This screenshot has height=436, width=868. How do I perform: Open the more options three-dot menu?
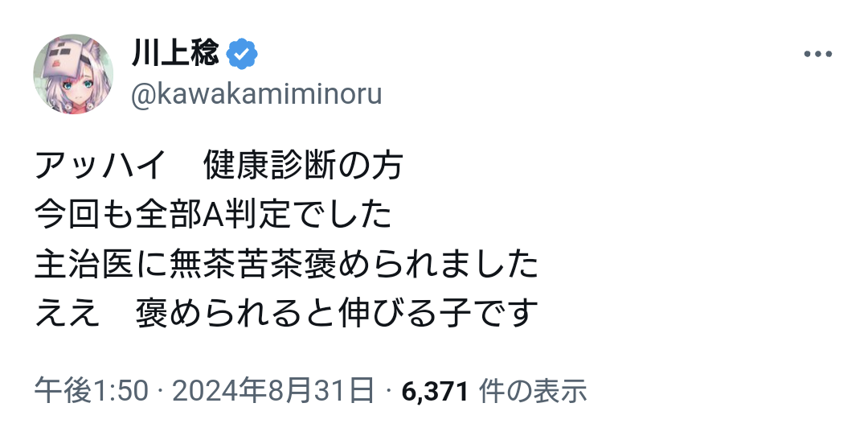point(817,55)
